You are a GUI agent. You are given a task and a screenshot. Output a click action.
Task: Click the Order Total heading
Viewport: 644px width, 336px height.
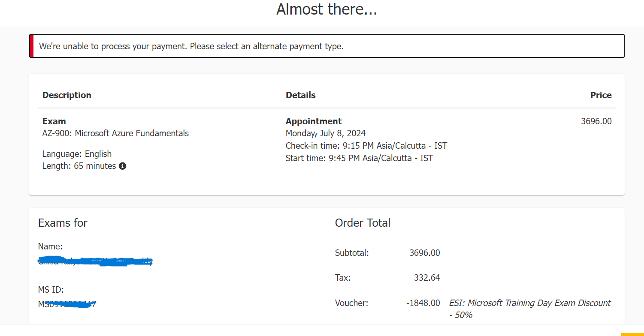tap(363, 223)
